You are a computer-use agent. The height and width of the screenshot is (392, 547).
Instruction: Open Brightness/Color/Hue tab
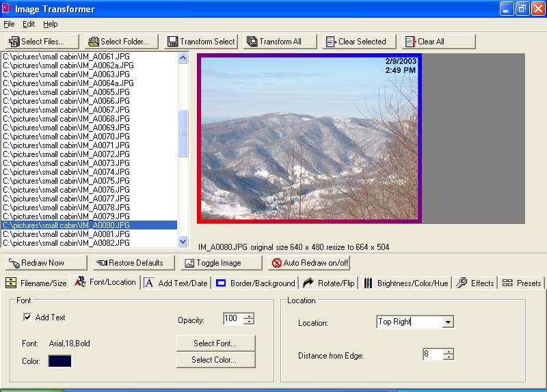pyautogui.click(x=405, y=283)
